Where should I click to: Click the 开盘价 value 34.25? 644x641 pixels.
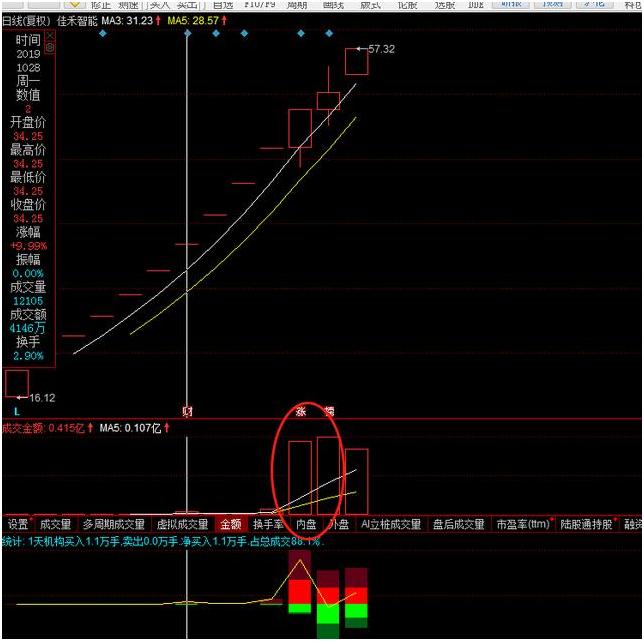pos(28,136)
